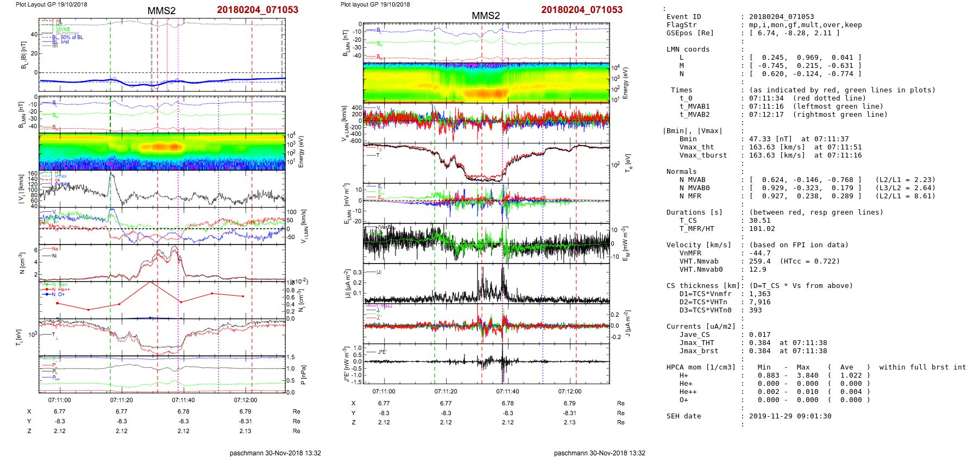Click the Plot Layout GP 19/10/2018 text at top left
This screenshot has width=980, height=457.
(51, 4)
